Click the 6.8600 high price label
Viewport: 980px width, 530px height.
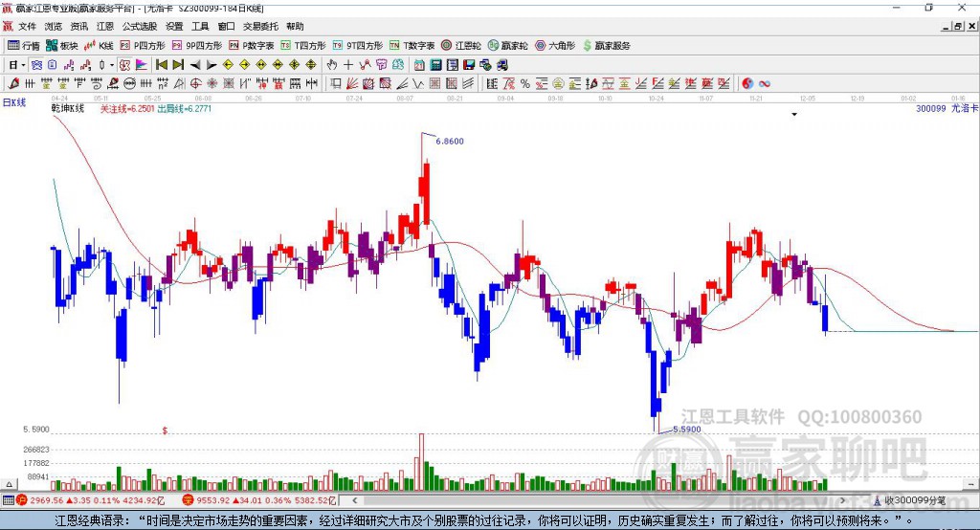coord(450,142)
